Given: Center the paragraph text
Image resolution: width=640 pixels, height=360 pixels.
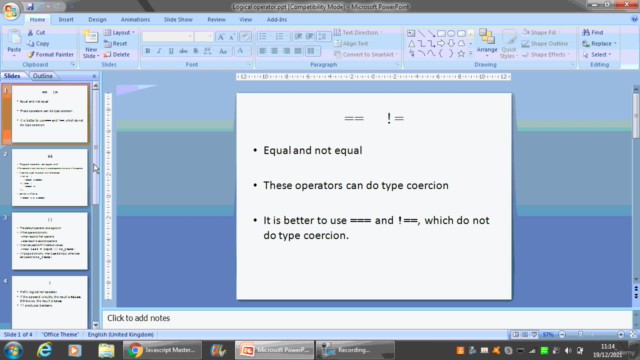Looking at the screenshot, I should pos(275,51).
